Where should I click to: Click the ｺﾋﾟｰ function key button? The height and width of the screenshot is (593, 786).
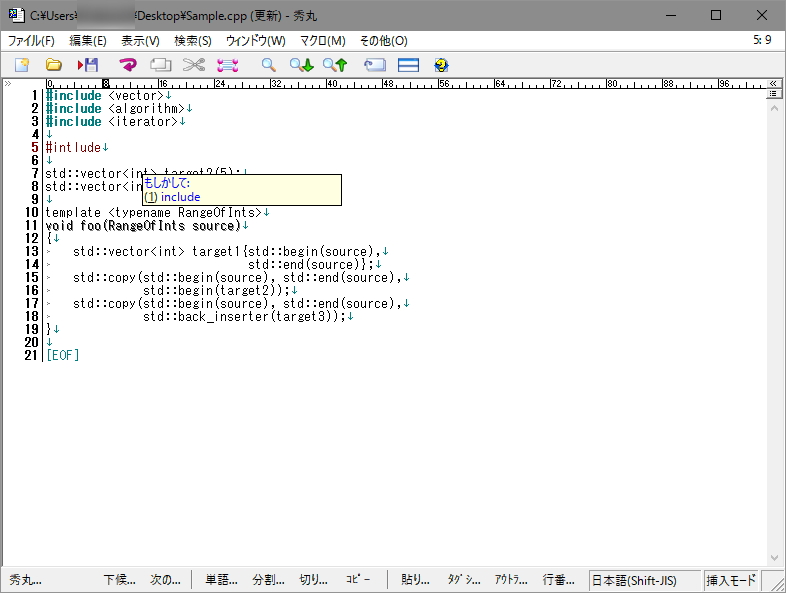pyautogui.click(x=358, y=580)
